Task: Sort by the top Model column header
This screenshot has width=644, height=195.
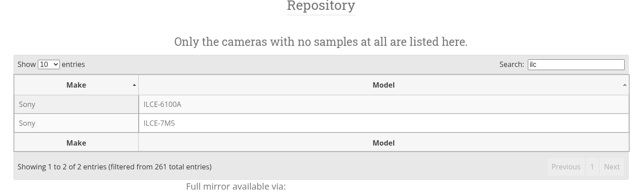Action: pos(383,85)
